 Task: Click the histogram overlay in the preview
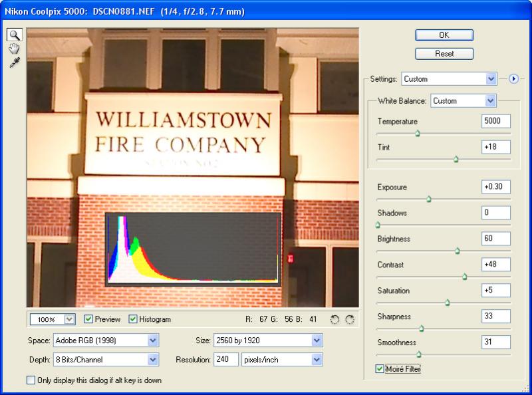[x=193, y=249]
